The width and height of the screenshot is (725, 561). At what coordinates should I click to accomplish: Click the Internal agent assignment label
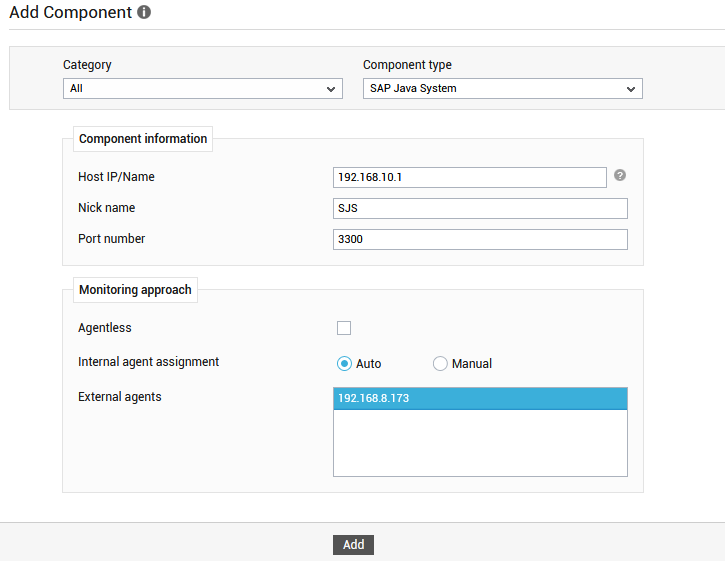pyautogui.click(x=148, y=362)
